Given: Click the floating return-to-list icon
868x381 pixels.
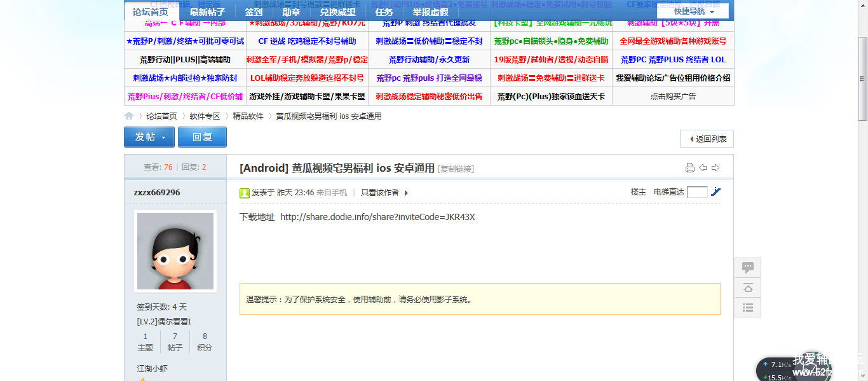Looking at the screenshot, I should coord(748,307).
